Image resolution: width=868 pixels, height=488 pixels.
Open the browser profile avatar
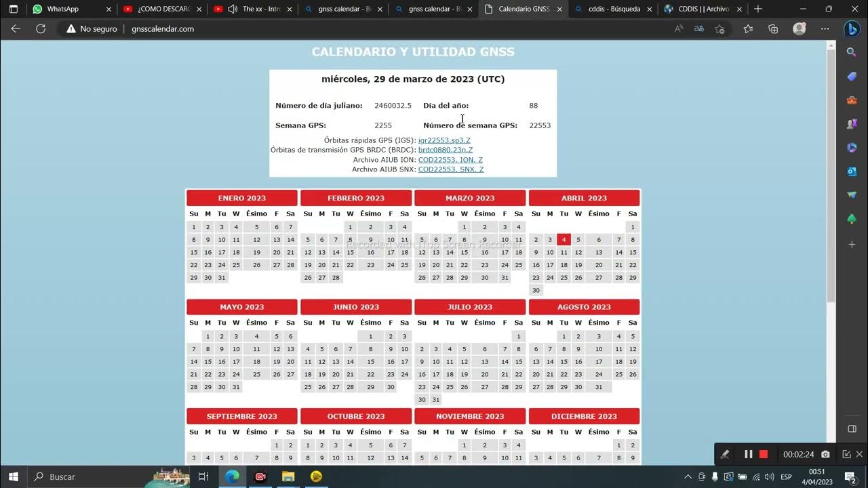pos(800,29)
